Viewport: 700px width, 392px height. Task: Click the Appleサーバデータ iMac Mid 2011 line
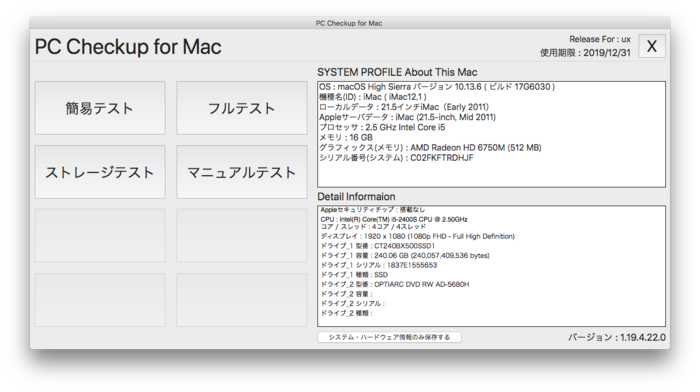click(x=408, y=117)
